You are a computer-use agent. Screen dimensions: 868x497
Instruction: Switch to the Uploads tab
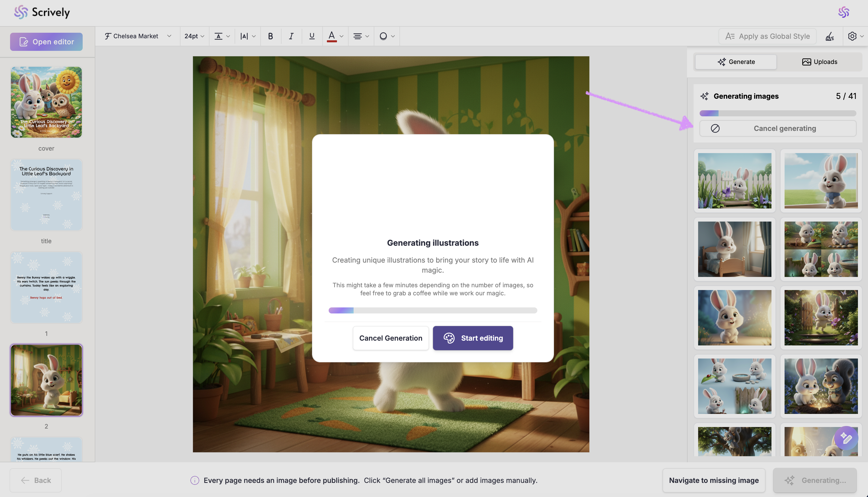tap(819, 62)
